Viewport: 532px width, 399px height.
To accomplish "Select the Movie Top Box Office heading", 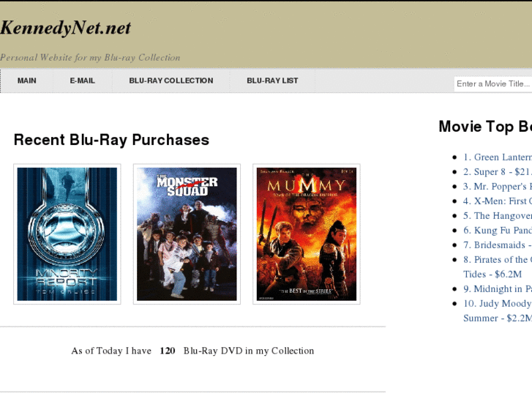I will (485, 127).
